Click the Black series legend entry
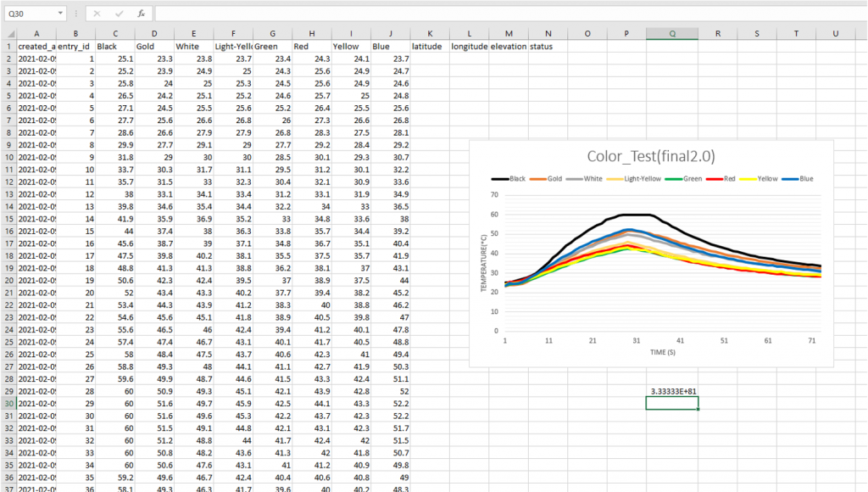This screenshot has height=492, width=868. point(509,179)
